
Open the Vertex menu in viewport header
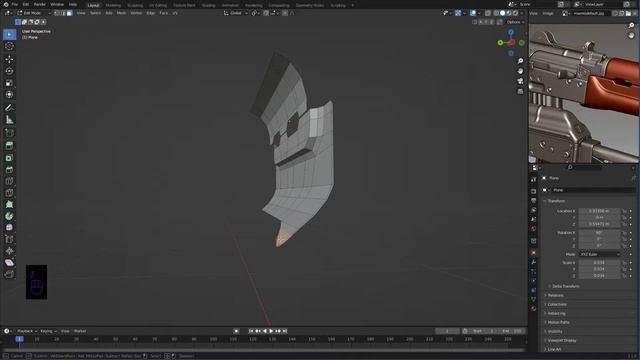136,13
